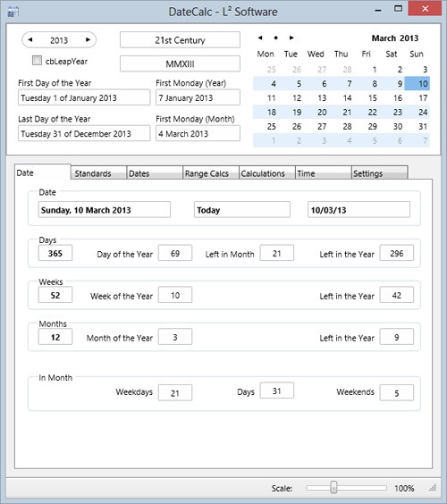Screen dimensions: 447x504
Task: Click the previous year arrow beside 2013
Action: tap(30, 40)
